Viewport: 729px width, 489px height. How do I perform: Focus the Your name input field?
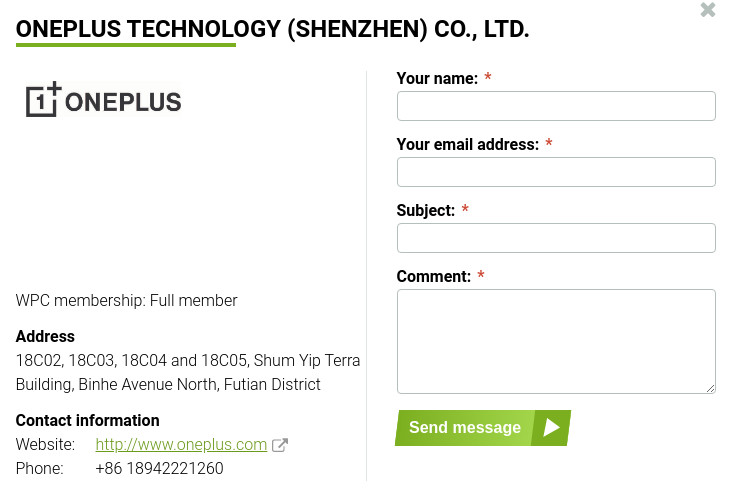[x=556, y=106]
